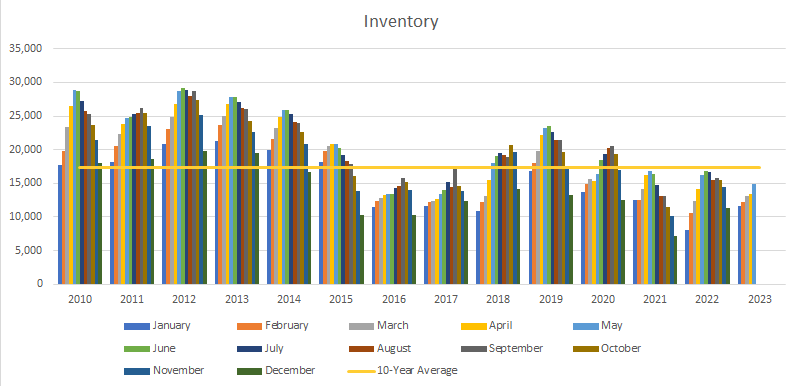Click the 2019 axis label

point(551,299)
